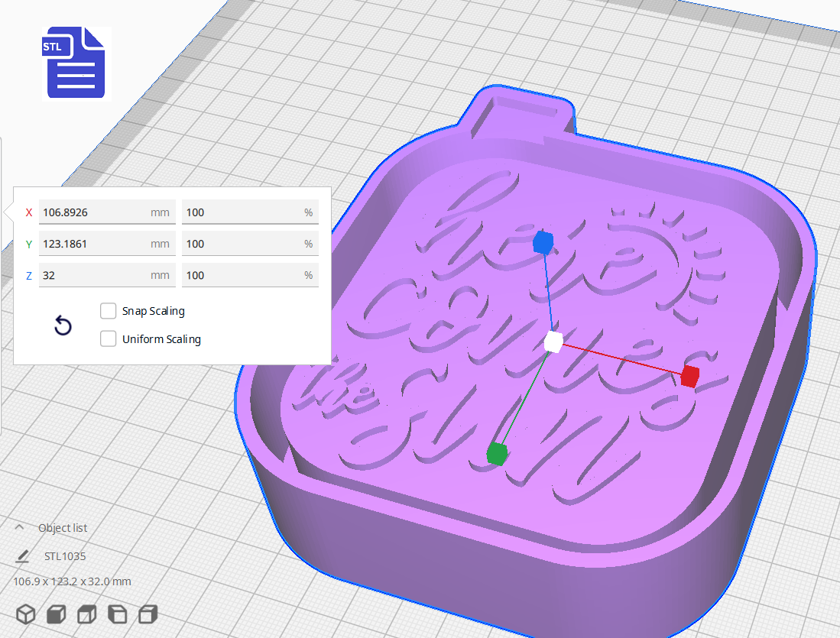
Task: Click the blue Z-axis scale handle
Action: click(543, 242)
